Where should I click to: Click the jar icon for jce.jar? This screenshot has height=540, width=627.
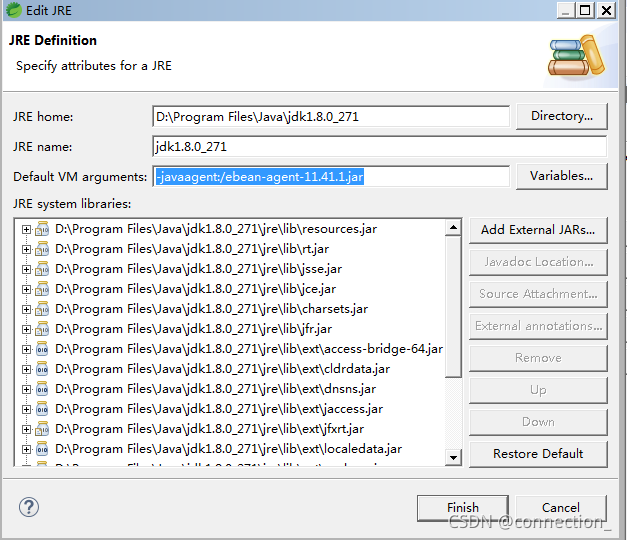pos(42,289)
